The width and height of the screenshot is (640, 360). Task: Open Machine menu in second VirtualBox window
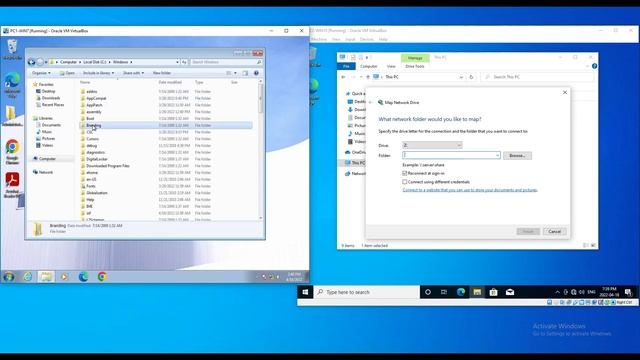(x=319, y=39)
